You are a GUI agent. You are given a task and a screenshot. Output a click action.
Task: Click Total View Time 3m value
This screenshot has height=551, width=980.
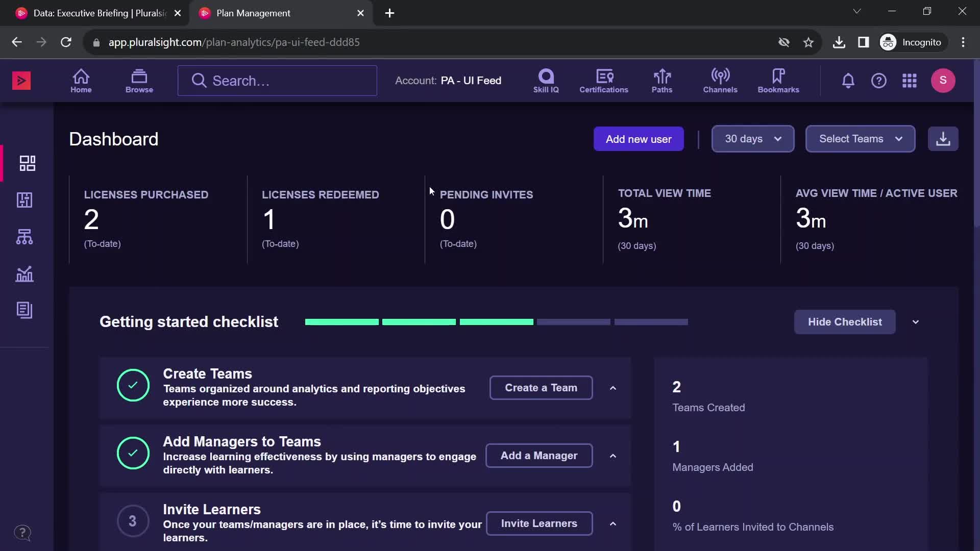(632, 219)
